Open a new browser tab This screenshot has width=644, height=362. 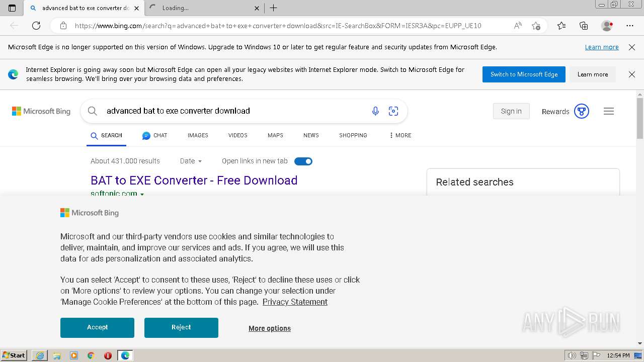[273, 8]
